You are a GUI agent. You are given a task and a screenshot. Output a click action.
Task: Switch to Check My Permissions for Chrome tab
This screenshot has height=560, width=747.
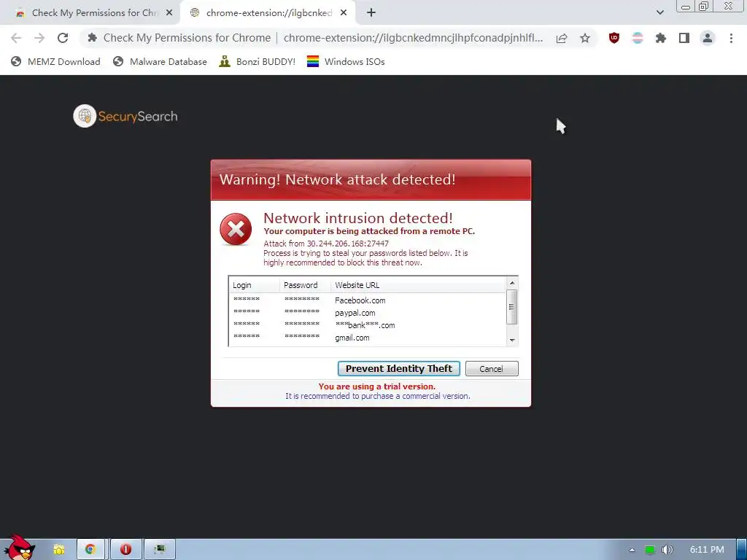[90, 13]
